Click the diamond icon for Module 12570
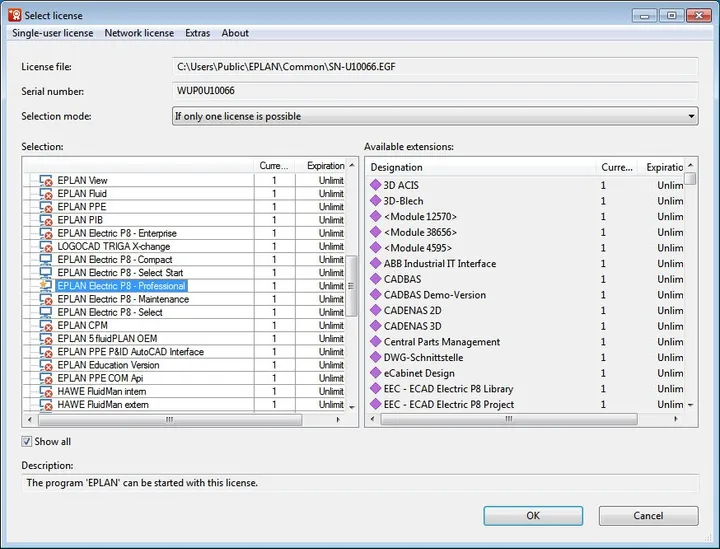The image size is (720, 549). coord(376,216)
